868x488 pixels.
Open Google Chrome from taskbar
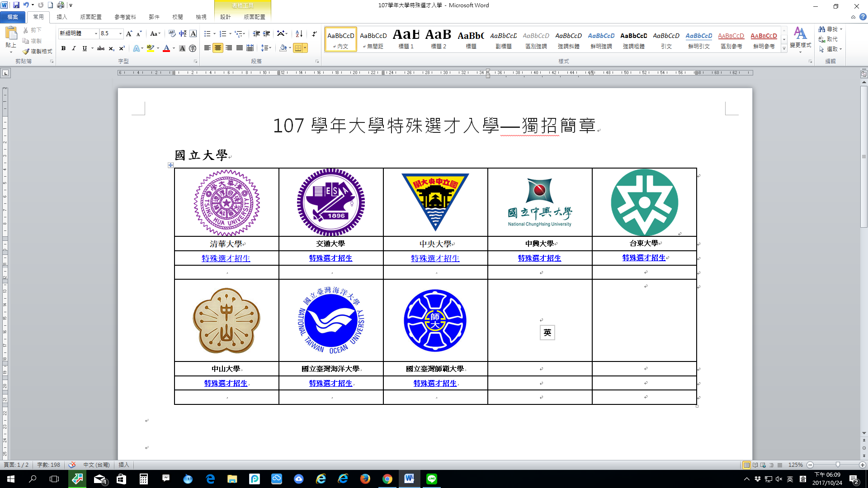387,479
